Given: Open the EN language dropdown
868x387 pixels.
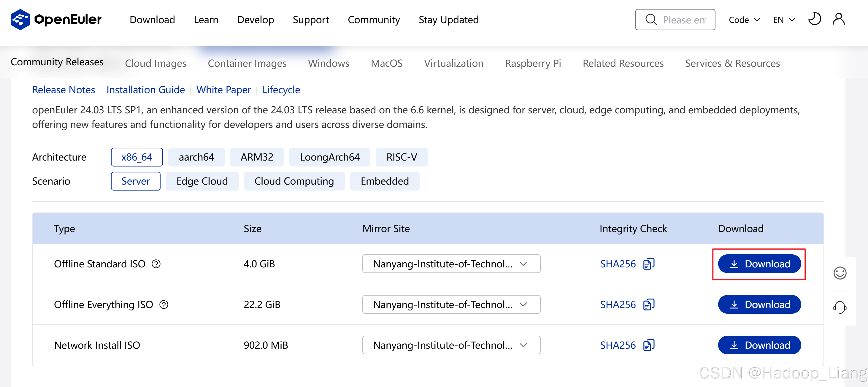Looking at the screenshot, I should click(x=784, y=20).
